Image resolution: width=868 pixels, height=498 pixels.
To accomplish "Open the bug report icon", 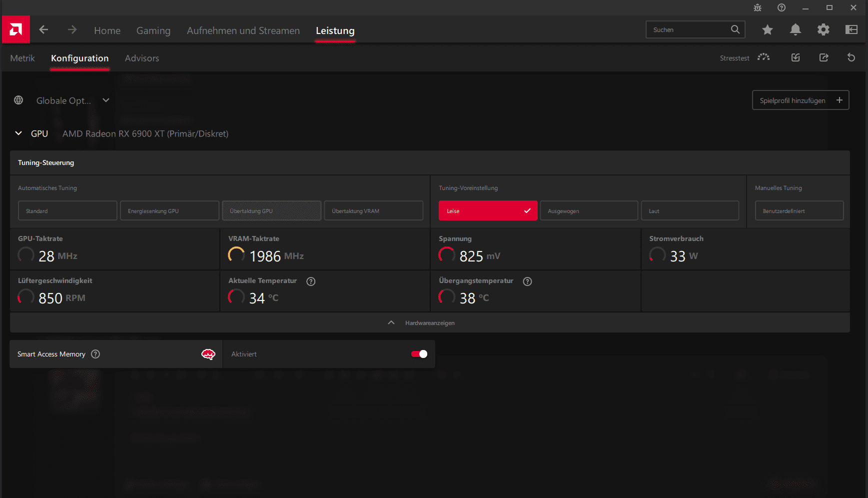I will 758,7.
